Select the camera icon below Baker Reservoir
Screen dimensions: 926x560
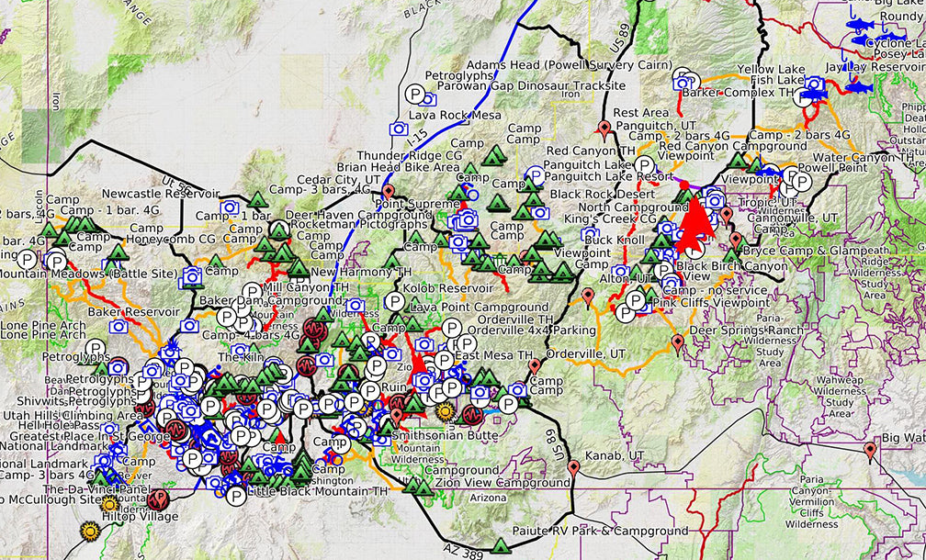coord(118,326)
